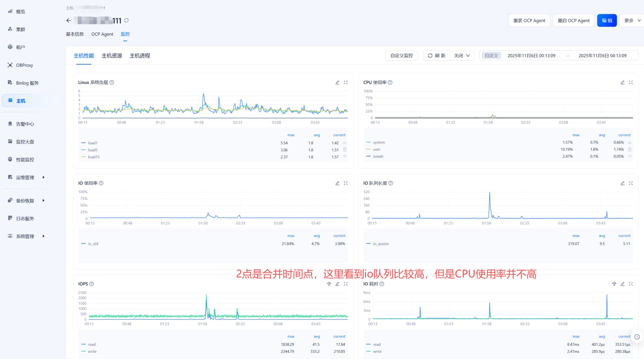
Task: Click the 自定义监控 button
Action: tap(401, 56)
